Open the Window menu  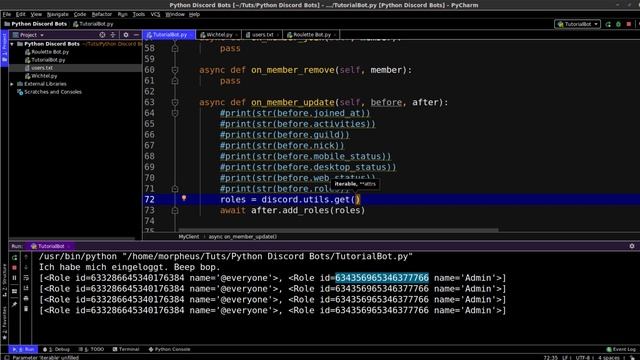point(175,14)
